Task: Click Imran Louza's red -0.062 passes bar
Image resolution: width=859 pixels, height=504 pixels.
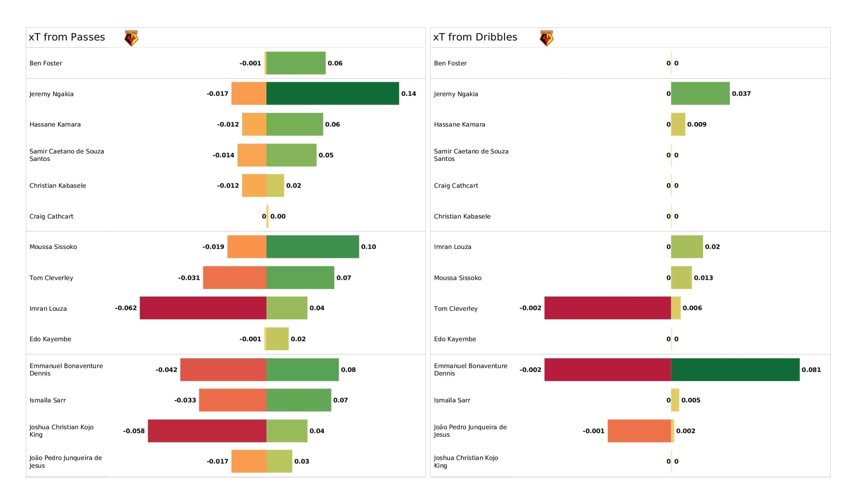Action: pos(203,308)
